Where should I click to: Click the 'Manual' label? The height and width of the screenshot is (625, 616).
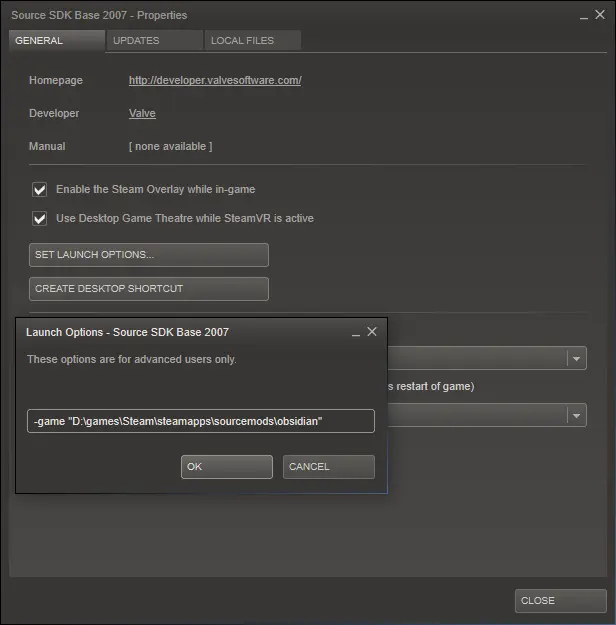47,146
